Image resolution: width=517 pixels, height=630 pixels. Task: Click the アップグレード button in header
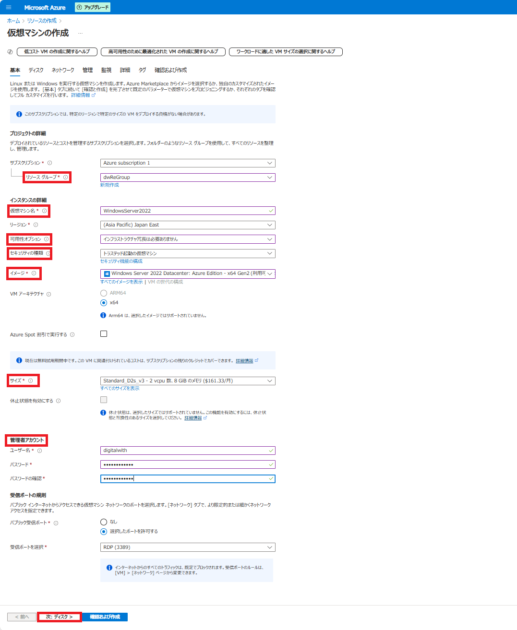pyautogui.click(x=93, y=7)
